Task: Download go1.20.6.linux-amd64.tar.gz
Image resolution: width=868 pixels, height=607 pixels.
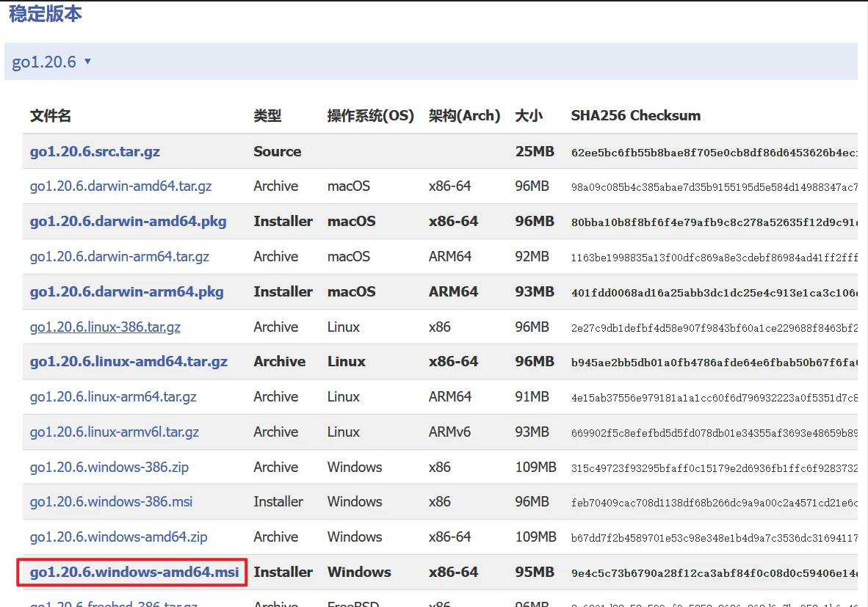Action: click(129, 362)
